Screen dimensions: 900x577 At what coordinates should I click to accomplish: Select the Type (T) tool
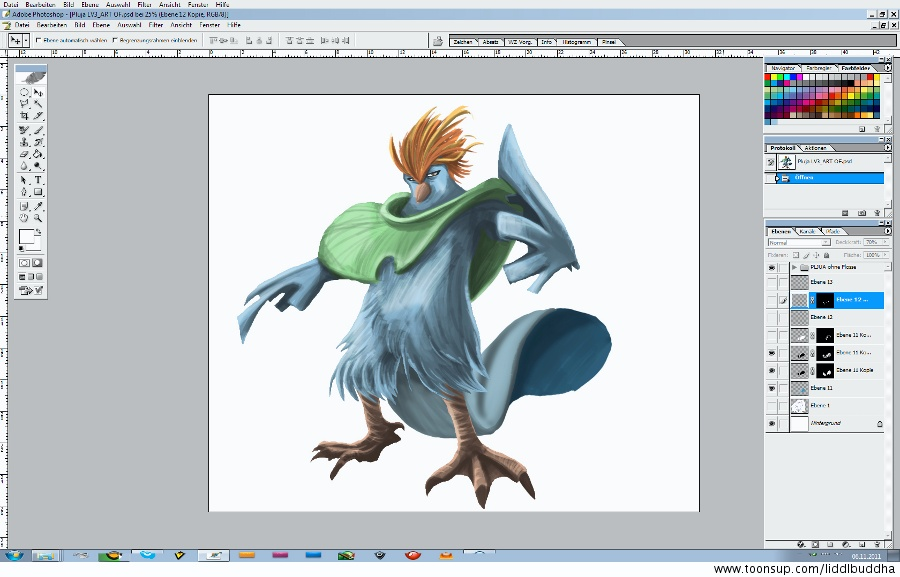click(38, 180)
